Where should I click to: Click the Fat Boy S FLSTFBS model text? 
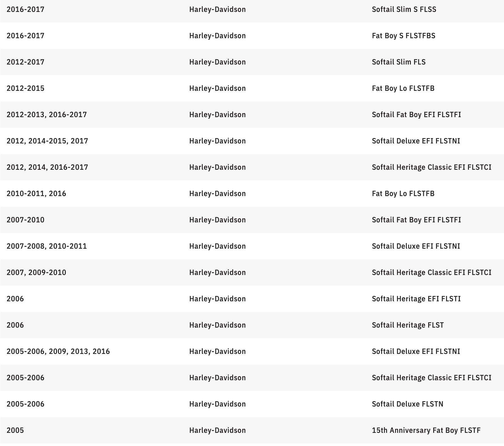coord(403,36)
